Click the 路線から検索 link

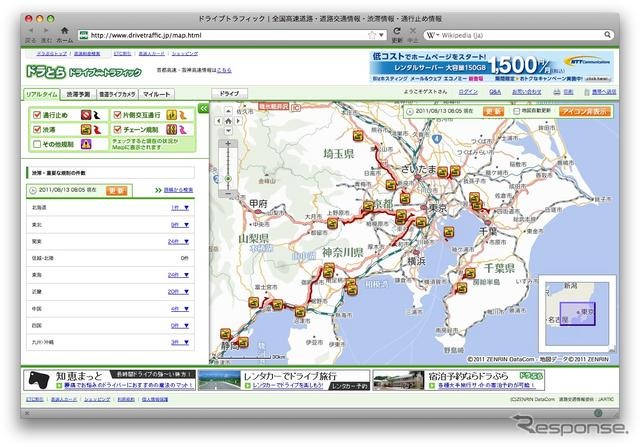pos(178,190)
